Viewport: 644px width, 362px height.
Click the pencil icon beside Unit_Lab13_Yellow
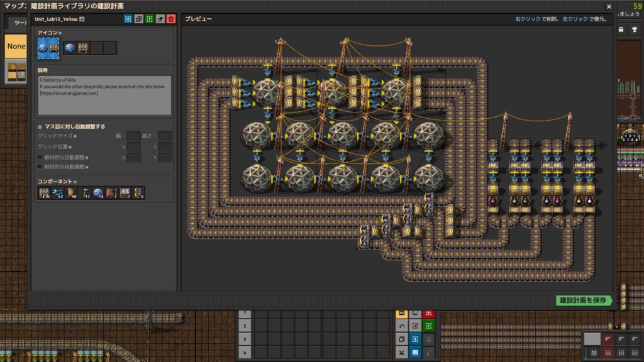click(82, 19)
